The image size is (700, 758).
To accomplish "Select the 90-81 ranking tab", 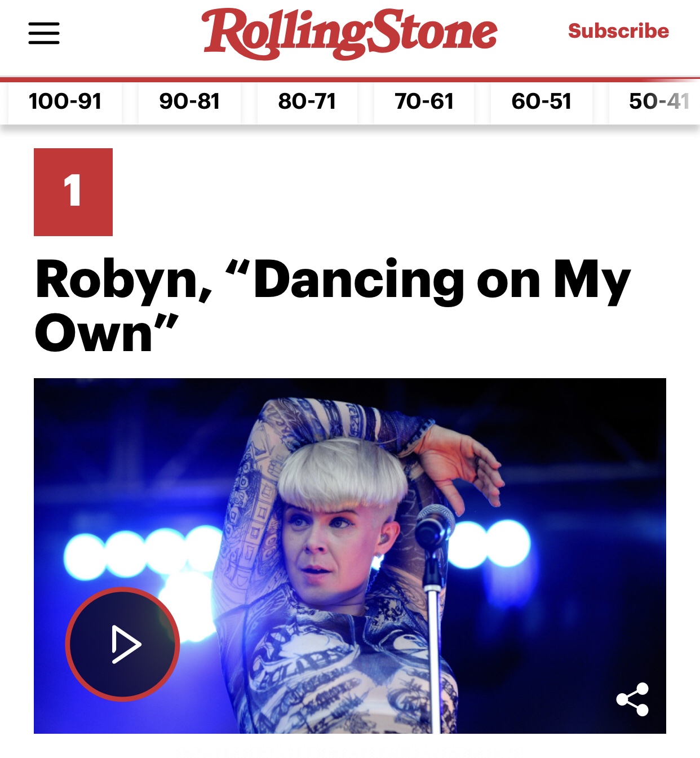I will click(189, 101).
